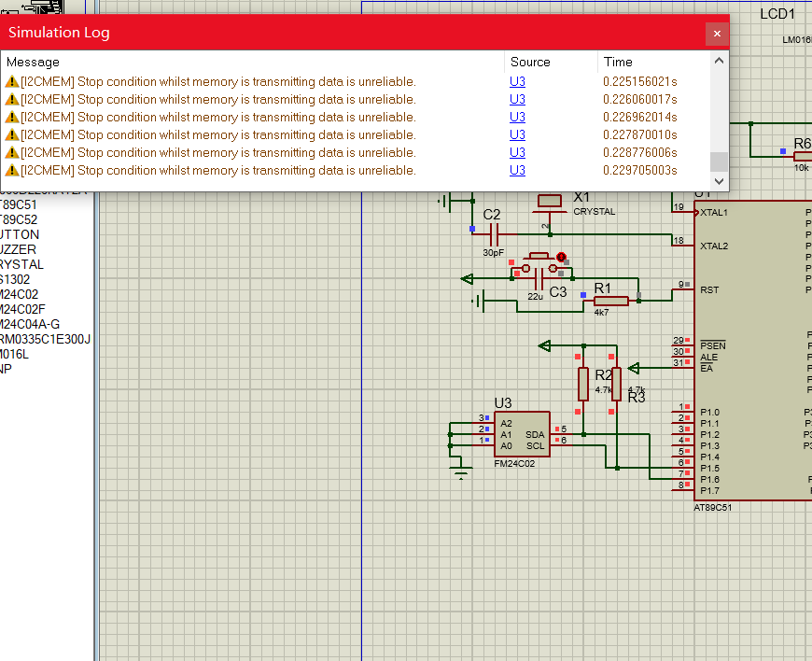Click the FM24C02 part name under U3
The width and height of the screenshot is (812, 661).
pyautogui.click(x=514, y=464)
